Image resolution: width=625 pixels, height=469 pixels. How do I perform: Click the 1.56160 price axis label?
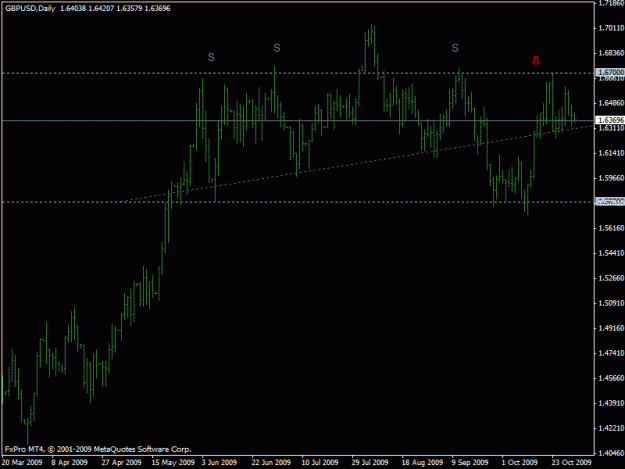611,228
